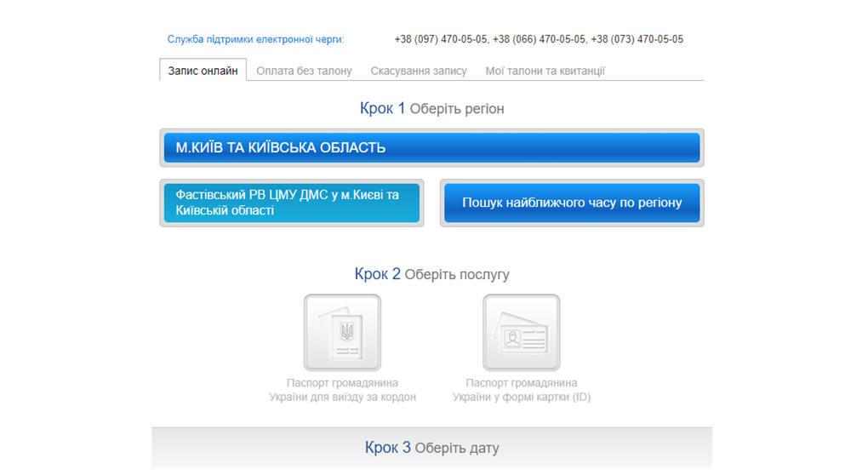Open the Оплата без талону tab
Image resolution: width=868 pixels, height=475 pixels.
point(304,71)
